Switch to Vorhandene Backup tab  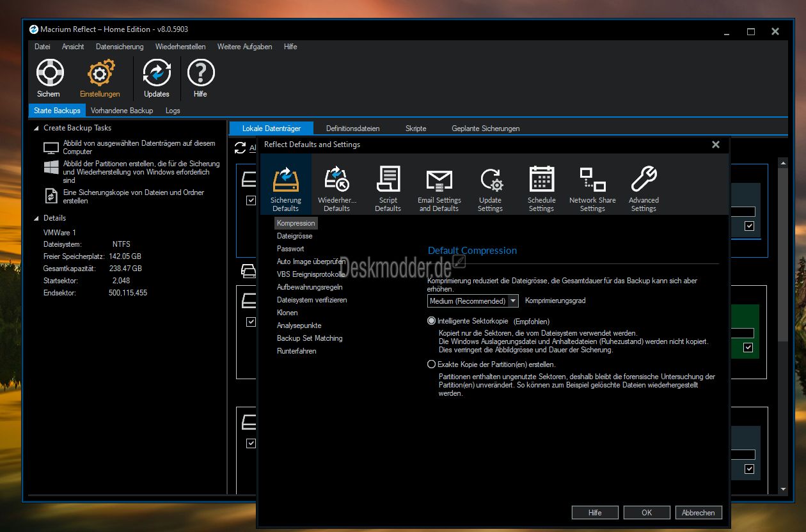tap(122, 111)
